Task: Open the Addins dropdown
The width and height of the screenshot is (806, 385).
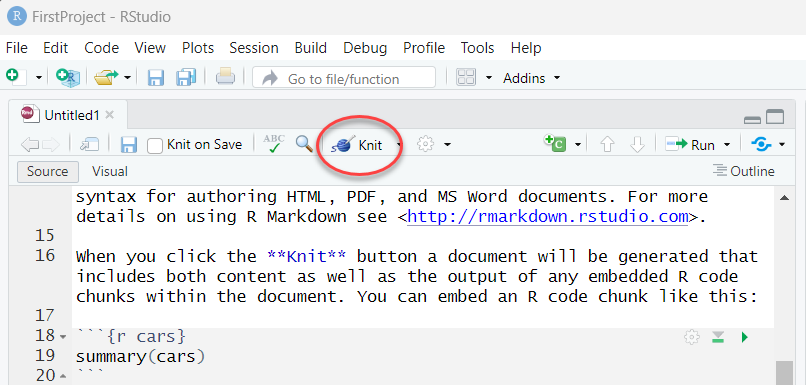Action: pyautogui.click(x=531, y=78)
